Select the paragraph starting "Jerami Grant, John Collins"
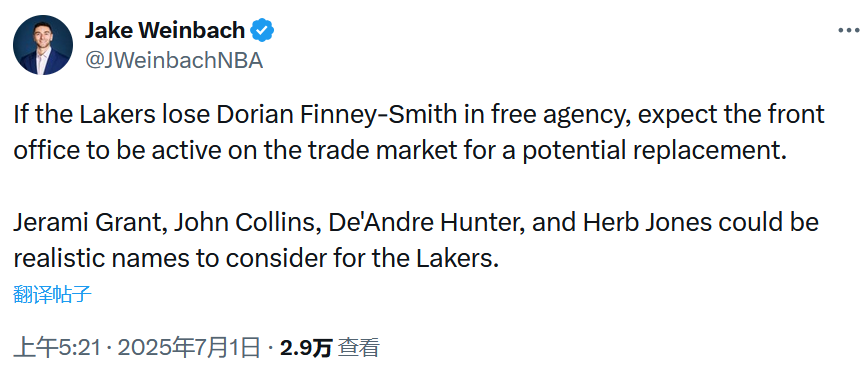Image resolution: width=864 pixels, height=378 pixels. point(416,240)
